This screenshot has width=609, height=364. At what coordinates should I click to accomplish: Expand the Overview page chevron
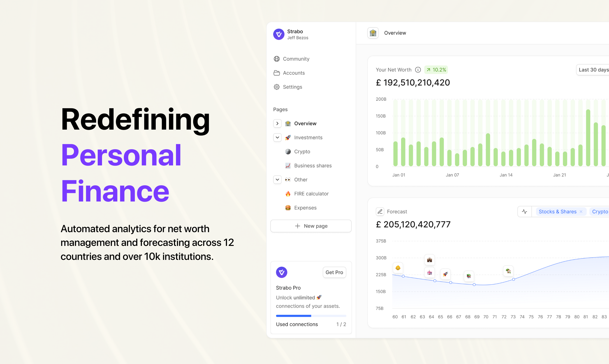277,123
